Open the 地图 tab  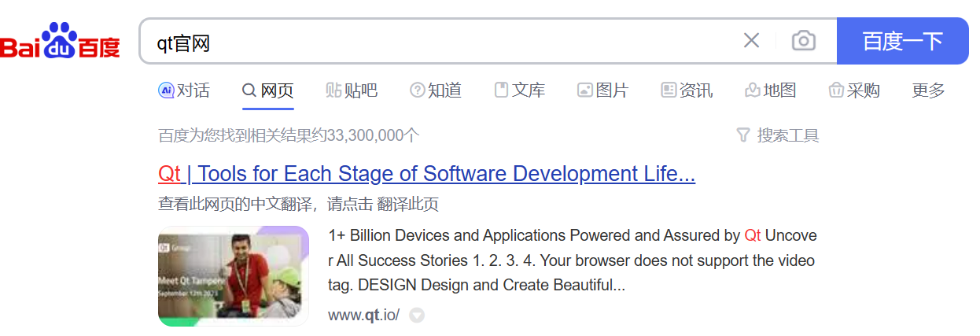click(x=771, y=90)
